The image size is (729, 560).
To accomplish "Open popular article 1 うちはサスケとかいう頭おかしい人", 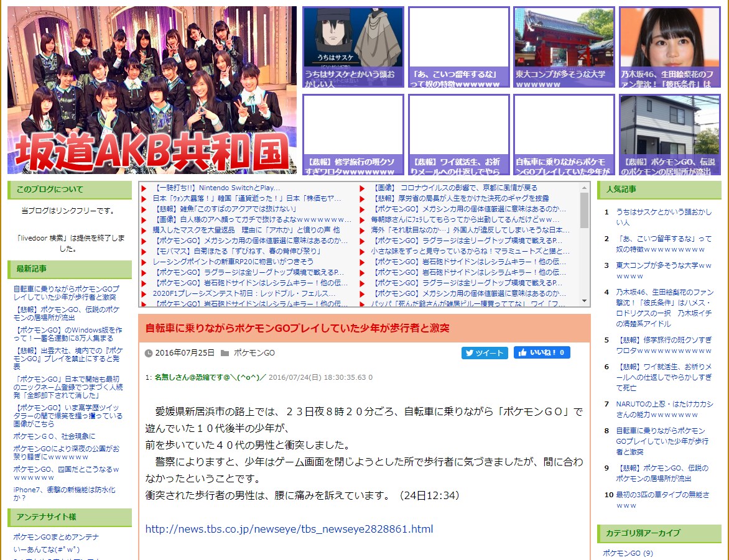I will point(664,217).
